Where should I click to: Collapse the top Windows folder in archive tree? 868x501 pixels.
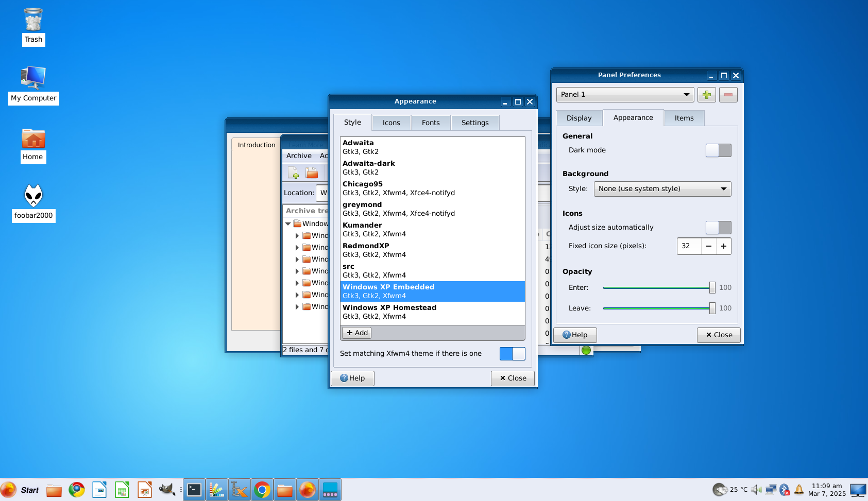click(x=288, y=224)
